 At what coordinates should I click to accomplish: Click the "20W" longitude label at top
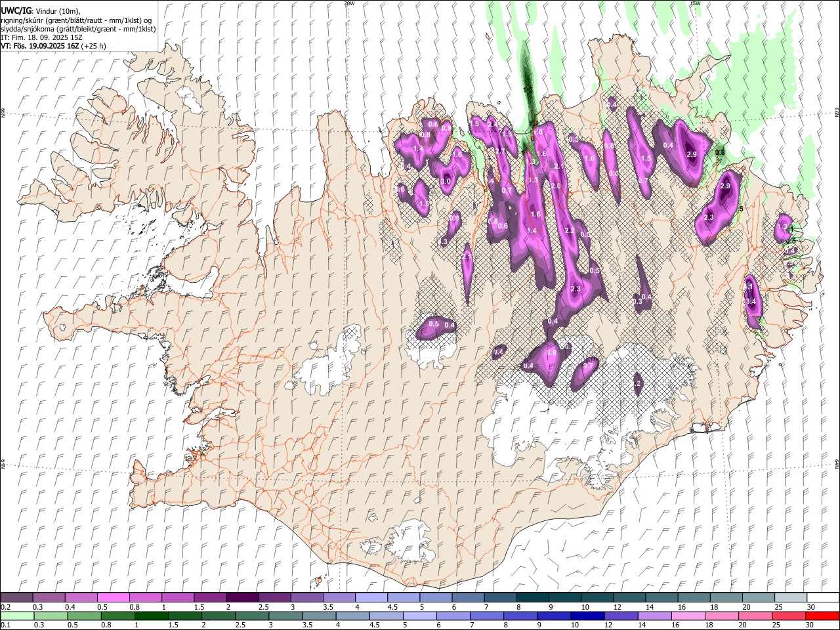pyautogui.click(x=349, y=3)
